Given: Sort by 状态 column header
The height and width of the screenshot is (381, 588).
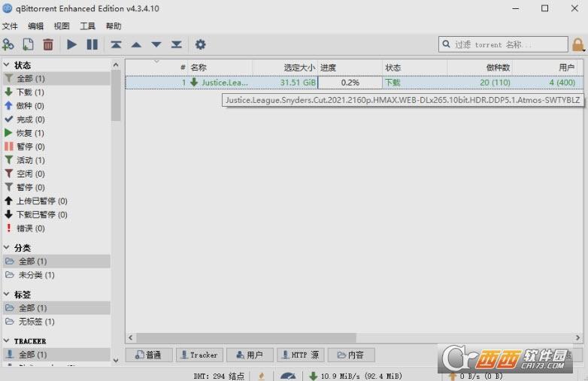Looking at the screenshot, I should click(x=415, y=68).
